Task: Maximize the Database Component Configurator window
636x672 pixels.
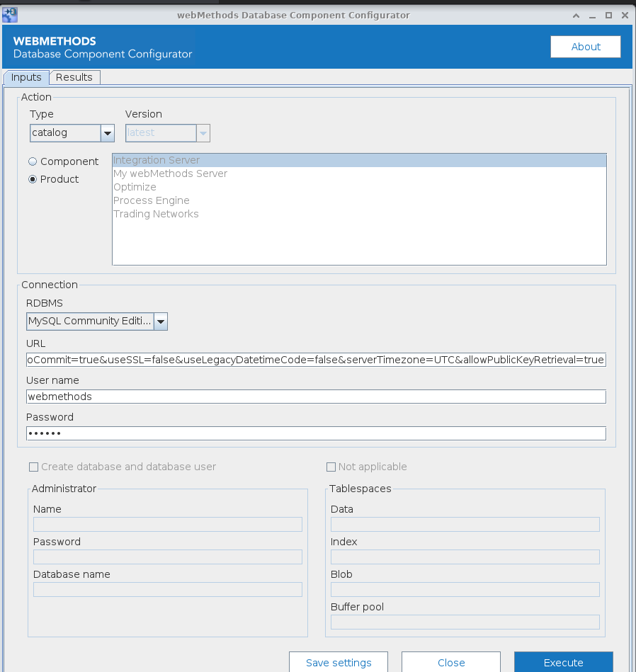Action: [608, 16]
